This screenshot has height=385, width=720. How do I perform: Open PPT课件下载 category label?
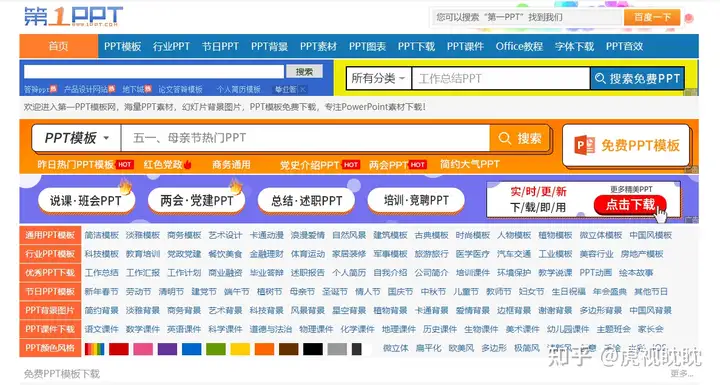[50, 329]
